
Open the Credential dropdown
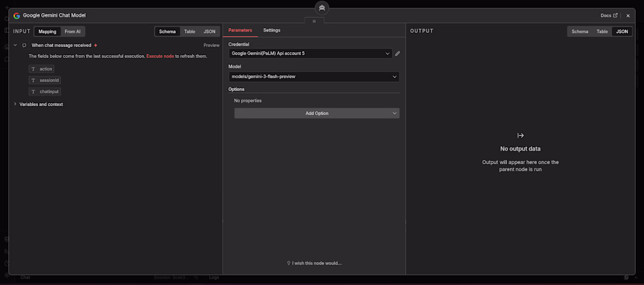(310, 53)
